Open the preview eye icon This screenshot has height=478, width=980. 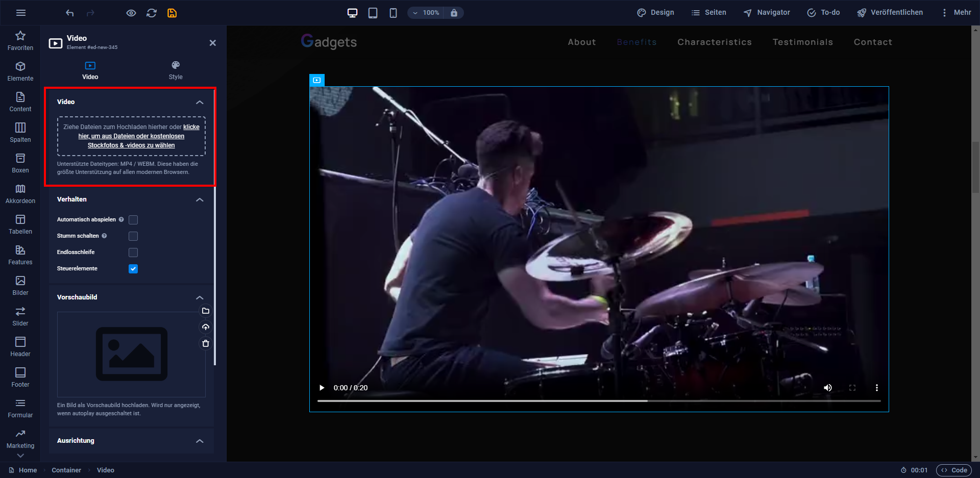[x=131, y=13]
